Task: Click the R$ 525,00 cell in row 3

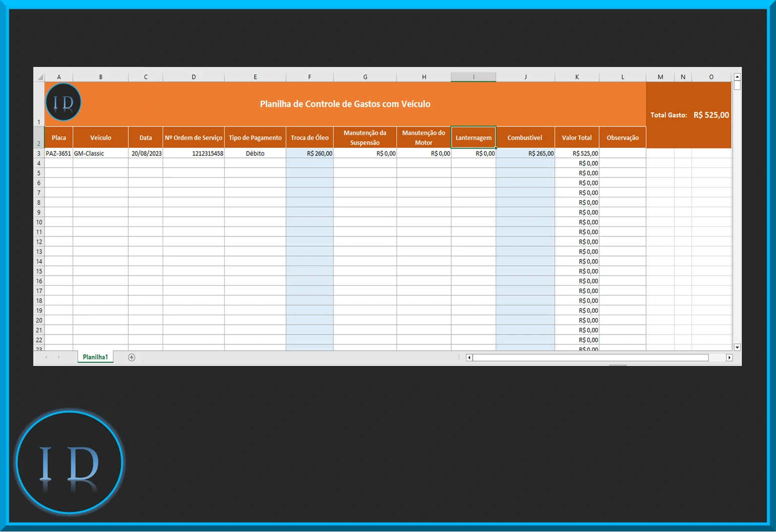Action: (577, 153)
